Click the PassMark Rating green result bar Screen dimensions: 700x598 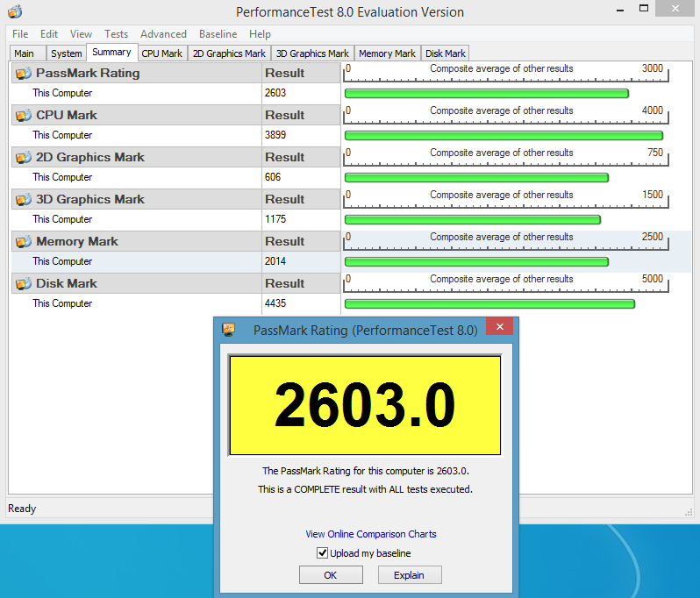click(487, 93)
